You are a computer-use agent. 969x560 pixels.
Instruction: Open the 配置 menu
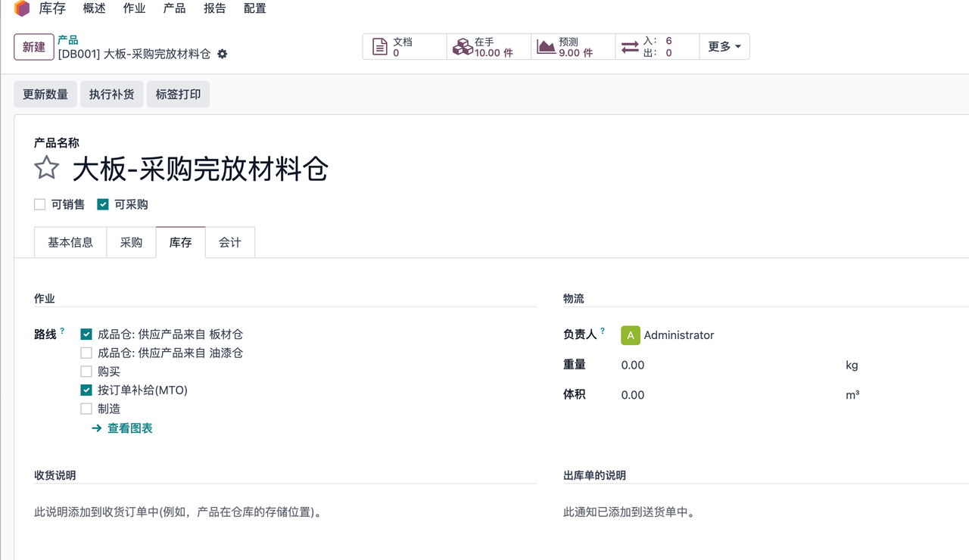255,8
